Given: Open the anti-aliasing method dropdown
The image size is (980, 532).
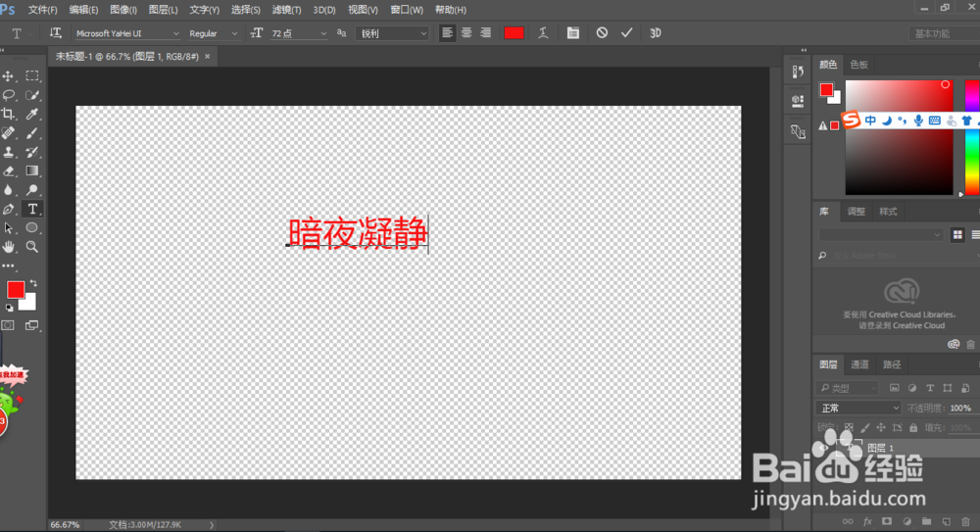Looking at the screenshot, I should [392, 33].
